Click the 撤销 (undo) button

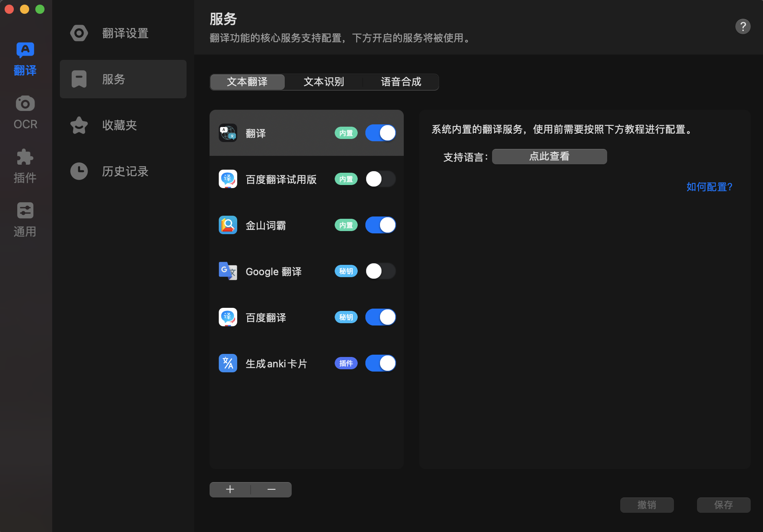647,505
